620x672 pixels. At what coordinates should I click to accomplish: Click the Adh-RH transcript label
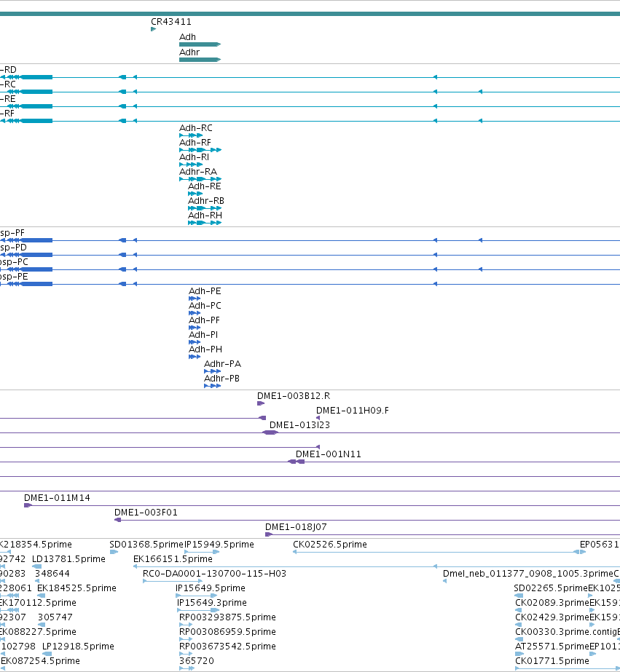205,216
